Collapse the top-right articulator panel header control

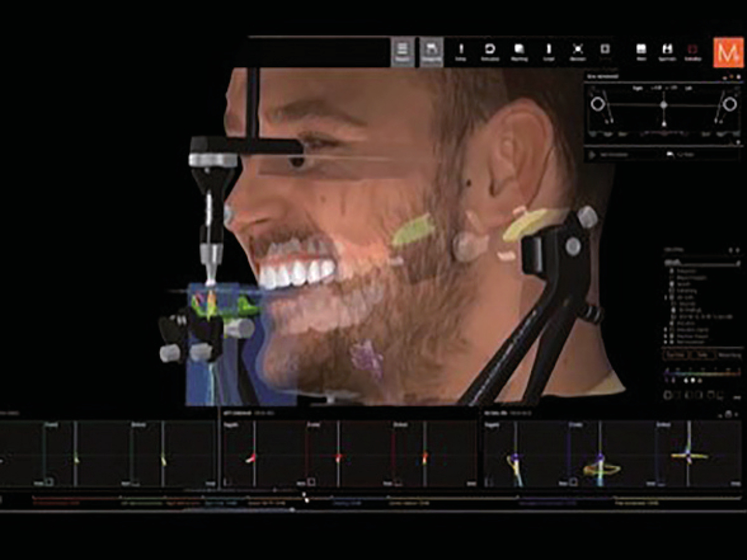tap(725, 77)
